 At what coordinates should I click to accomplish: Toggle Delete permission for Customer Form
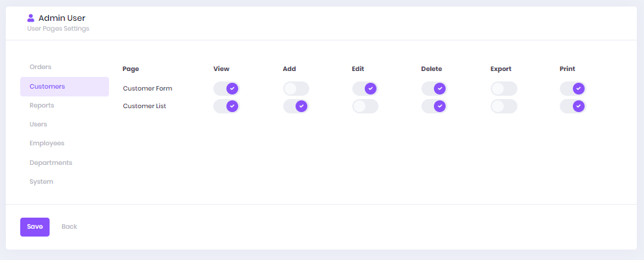pos(435,89)
